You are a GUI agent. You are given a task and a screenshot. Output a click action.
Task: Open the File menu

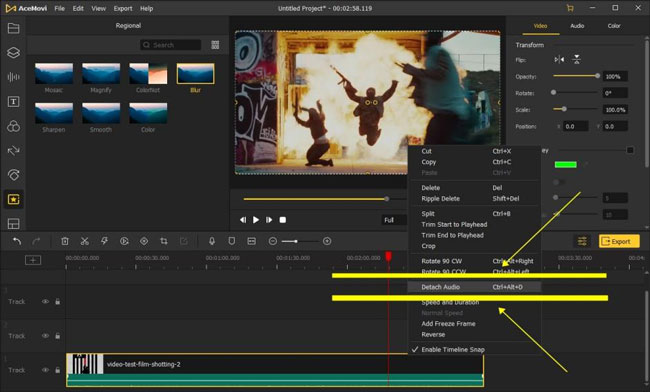[60, 8]
